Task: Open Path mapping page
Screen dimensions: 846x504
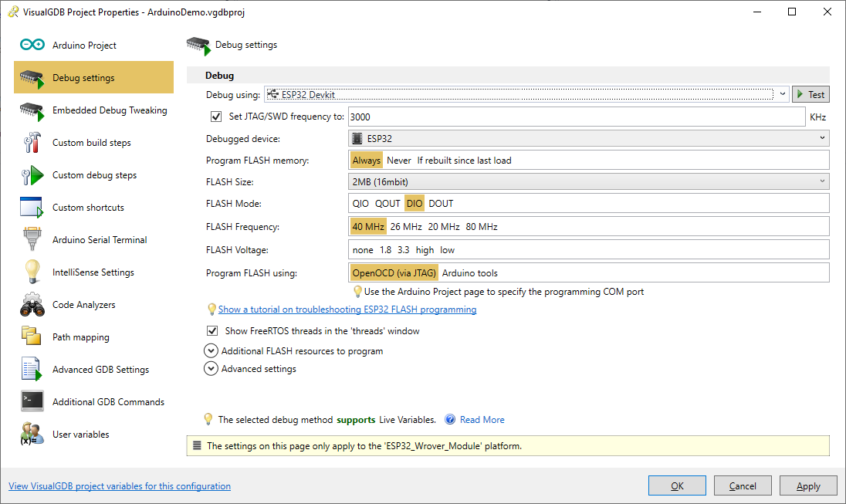Action: coord(94,337)
